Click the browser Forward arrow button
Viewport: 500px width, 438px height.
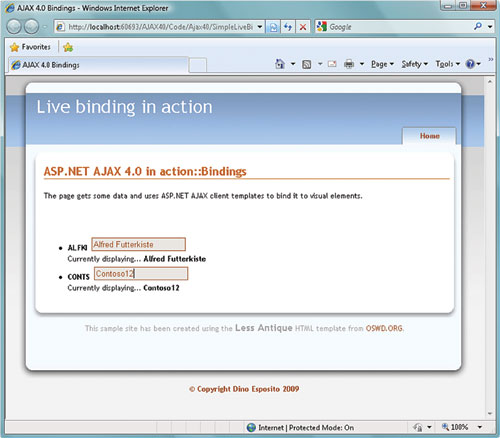click(x=32, y=27)
